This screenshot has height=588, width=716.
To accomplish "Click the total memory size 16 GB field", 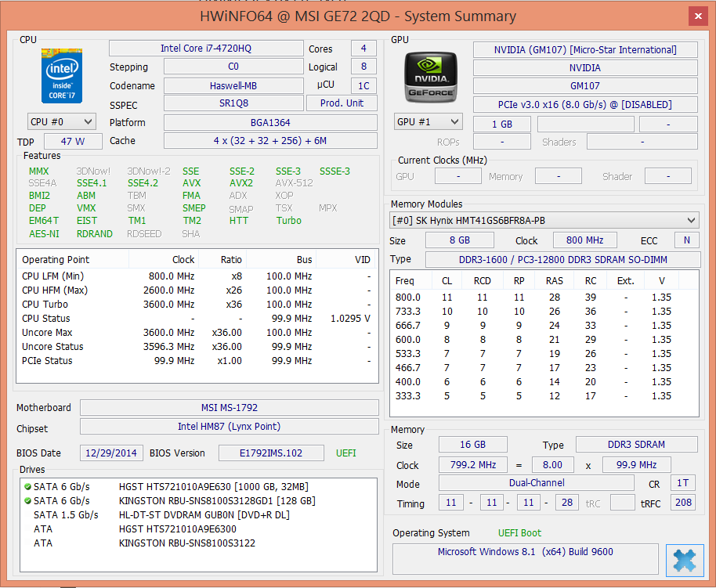I will (472, 445).
